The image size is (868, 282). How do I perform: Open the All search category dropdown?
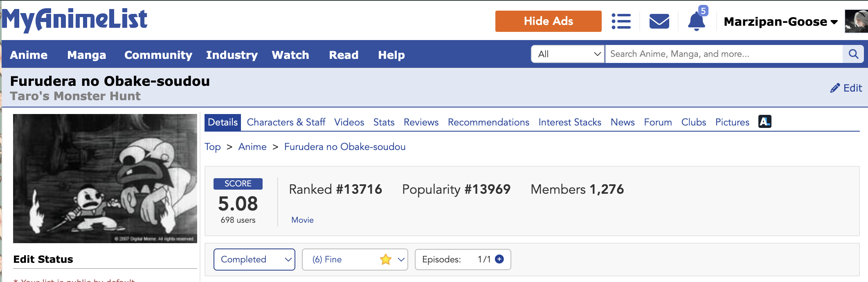coord(568,54)
